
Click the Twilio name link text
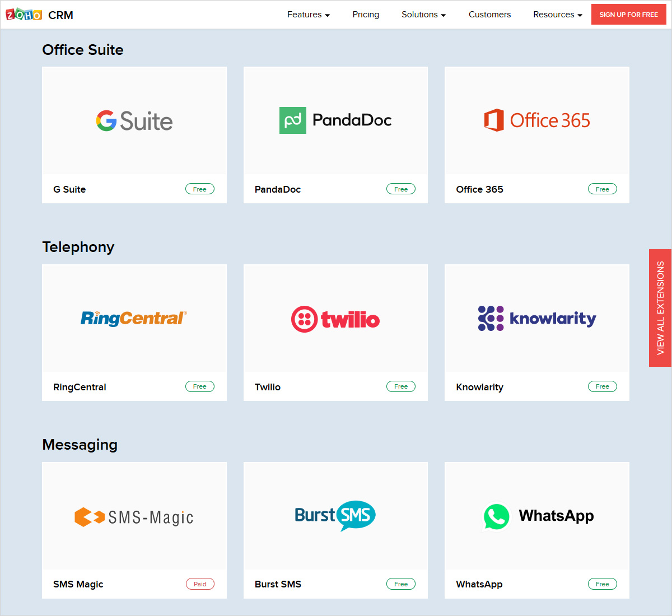(268, 387)
